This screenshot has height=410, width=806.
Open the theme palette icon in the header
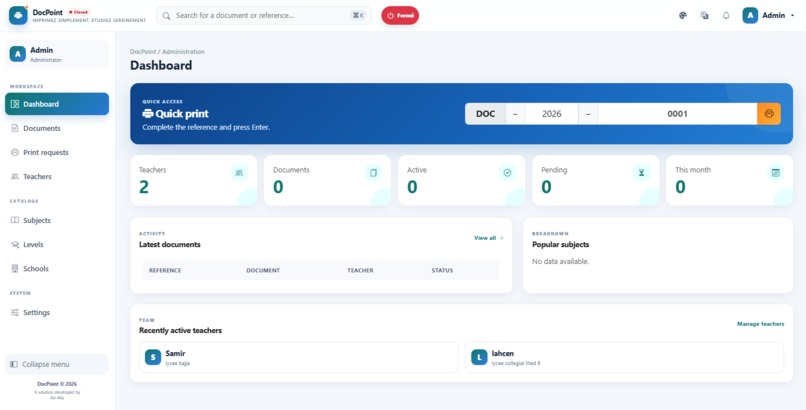(683, 15)
